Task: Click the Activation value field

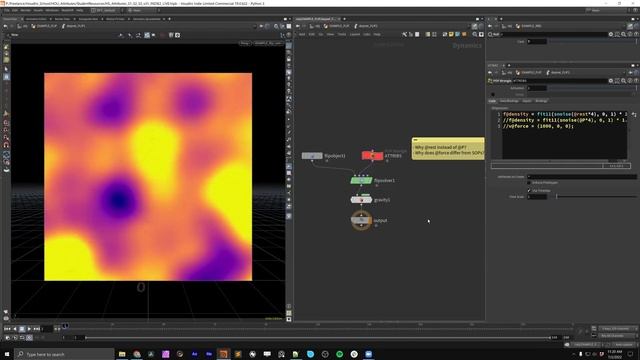Action: pyautogui.click(x=536, y=88)
